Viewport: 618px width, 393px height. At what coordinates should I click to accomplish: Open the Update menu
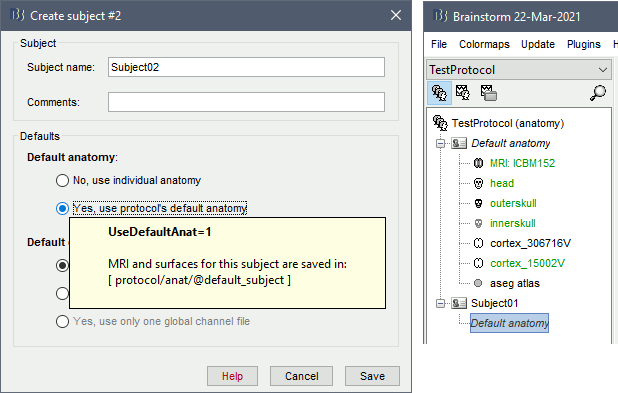tap(538, 44)
